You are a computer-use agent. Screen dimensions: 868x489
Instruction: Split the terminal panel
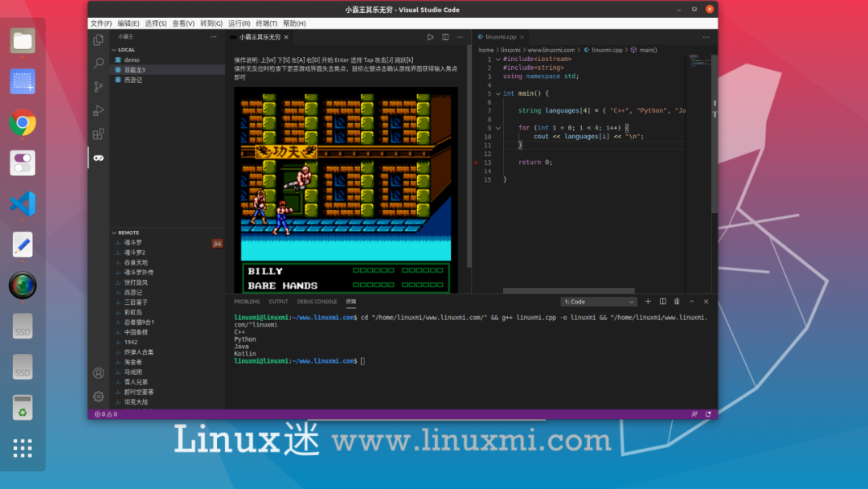tap(662, 302)
